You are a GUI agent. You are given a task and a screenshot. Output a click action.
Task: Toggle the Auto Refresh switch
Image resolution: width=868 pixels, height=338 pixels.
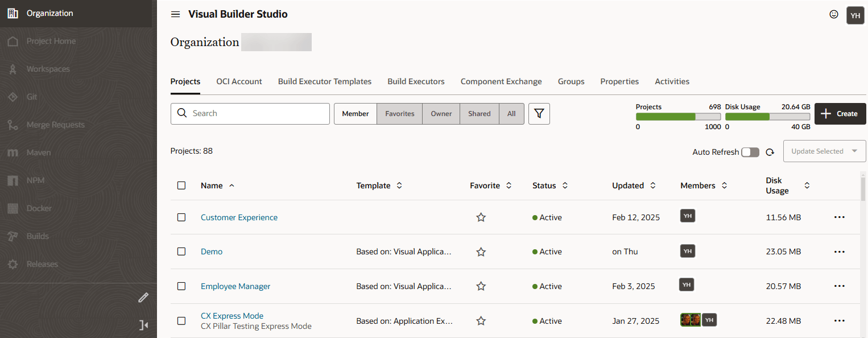pyautogui.click(x=750, y=152)
